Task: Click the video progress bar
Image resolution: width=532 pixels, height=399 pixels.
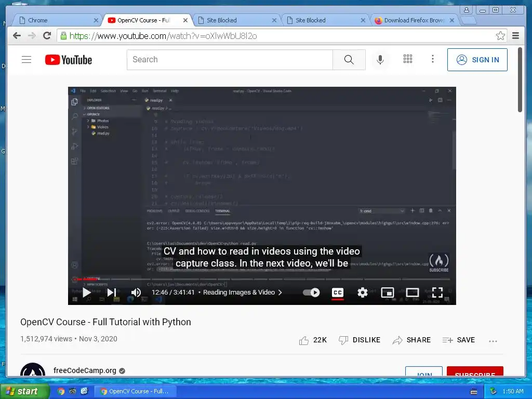Action: coord(262,279)
